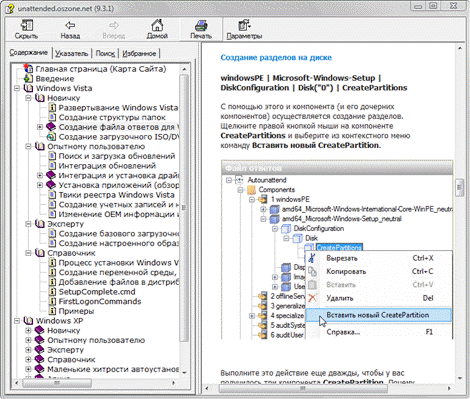Select Windows XP Опытному пользователю item
This screenshot has height=399, width=470.
click(96, 340)
